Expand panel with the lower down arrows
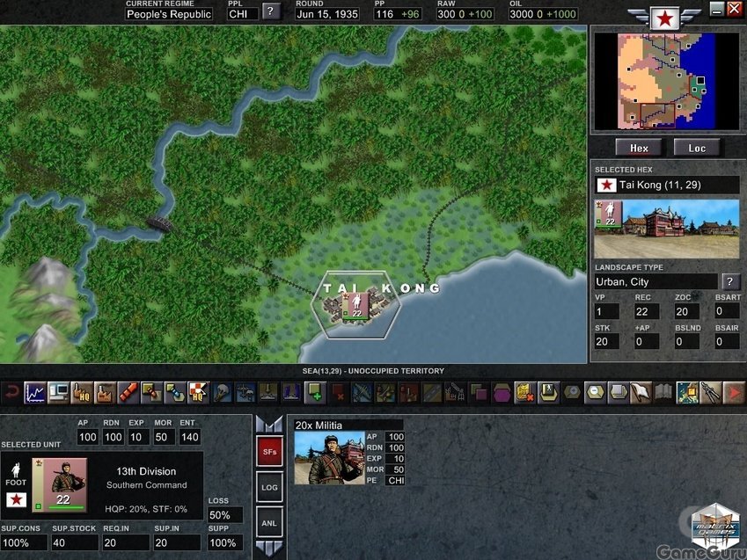The image size is (747, 560). (269, 548)
